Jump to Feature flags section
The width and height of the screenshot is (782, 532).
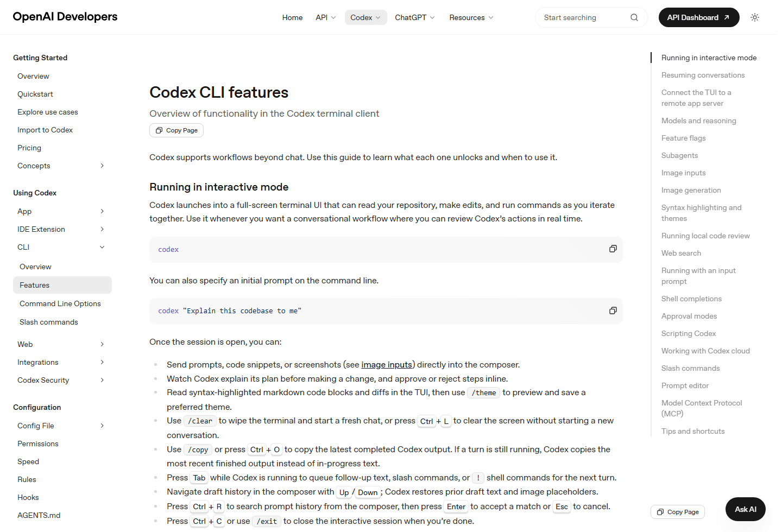click(x=683, y=138)
